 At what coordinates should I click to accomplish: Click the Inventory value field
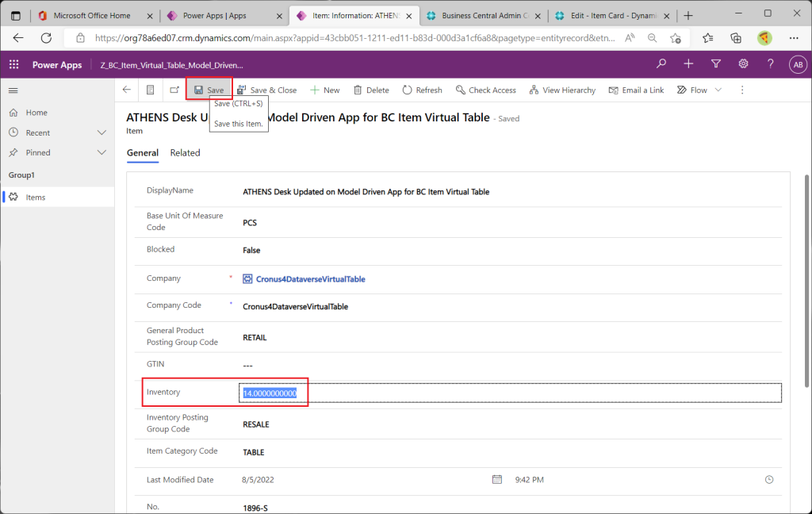pyautogui.click(x=510, y=393)
